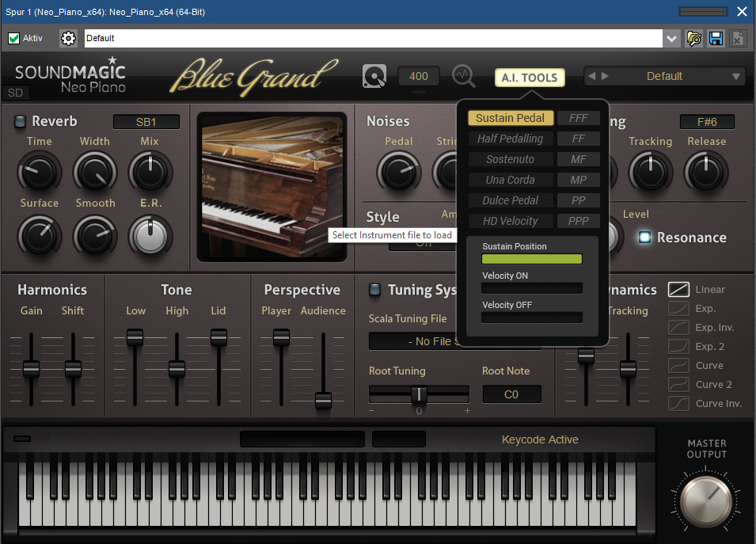
Task: Click the FF velocity layer button
Action: (578, 139)
